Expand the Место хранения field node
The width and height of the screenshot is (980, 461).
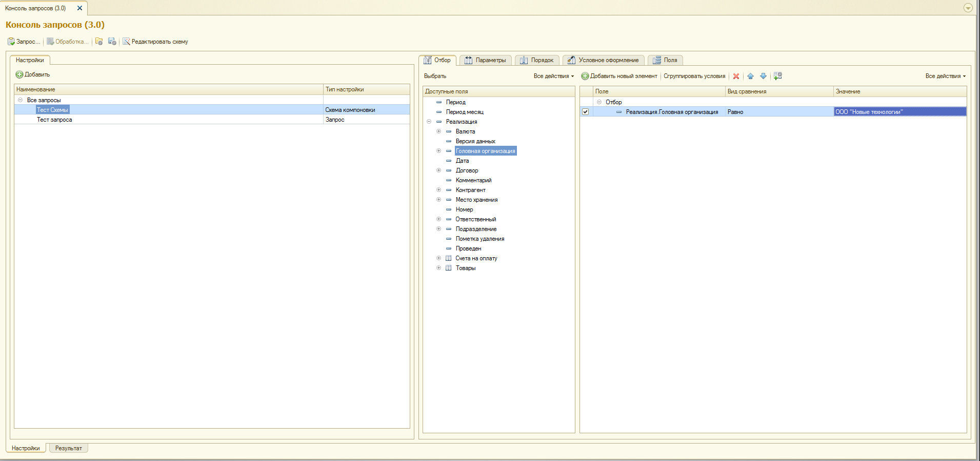[x=439, y=200]
